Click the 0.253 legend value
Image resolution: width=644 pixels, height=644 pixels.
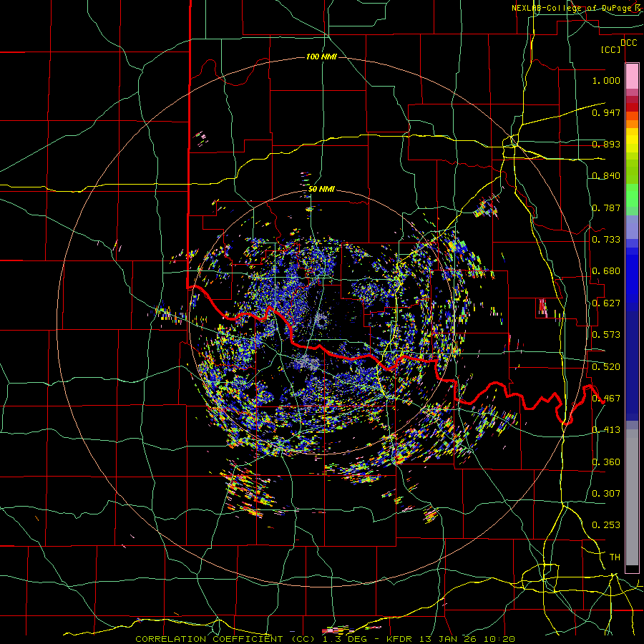(x=606, y=525)
